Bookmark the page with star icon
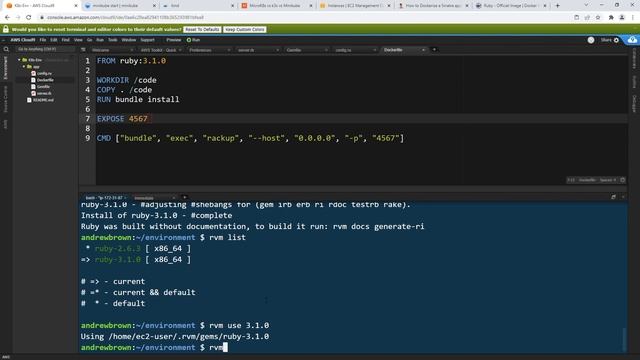Viewport: 640px width, 360px height. point(598,18)
